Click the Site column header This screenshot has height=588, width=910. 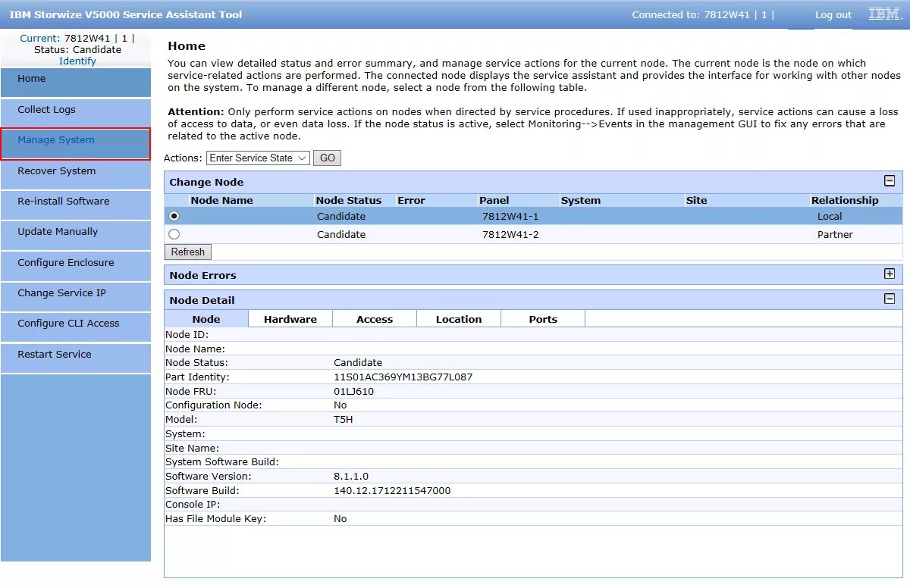(696, 201)
